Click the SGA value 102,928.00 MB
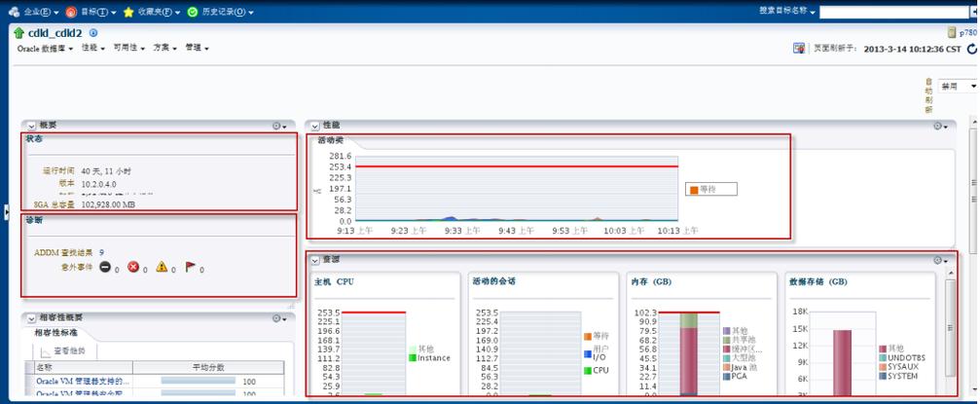 [109, 204]
